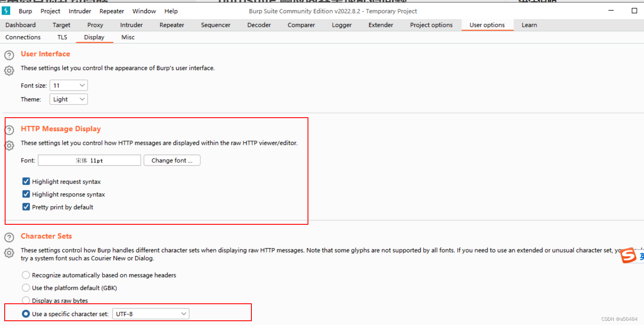The height and width of the screenshot is (325, 644).
Task: Disable Pretty print by default
Action: pos(26,207)
